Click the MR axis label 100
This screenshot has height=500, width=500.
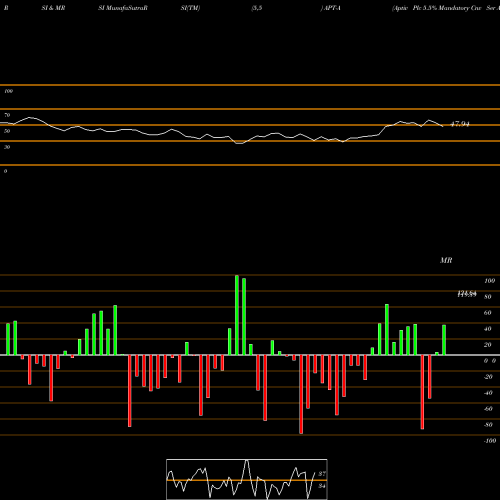click(489, 281)
